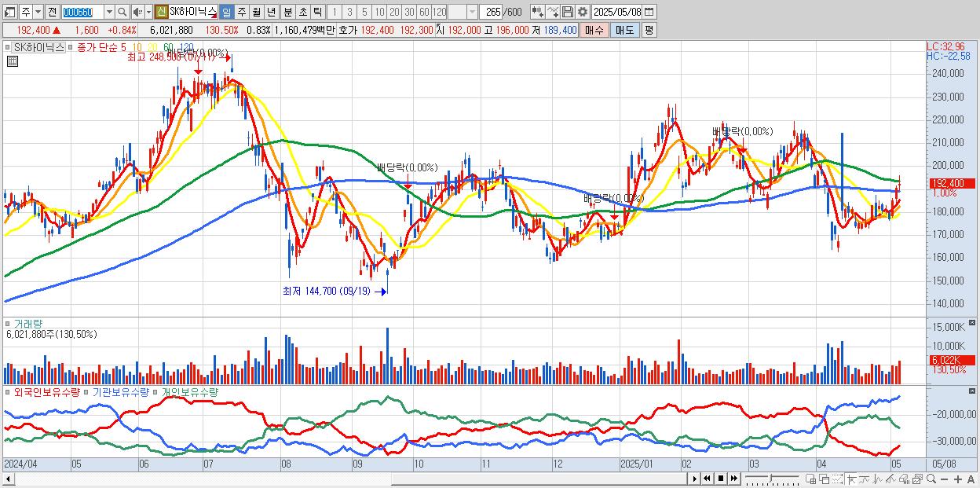Click the 주 market type selector
980x488 pixels.
(26, 12)
